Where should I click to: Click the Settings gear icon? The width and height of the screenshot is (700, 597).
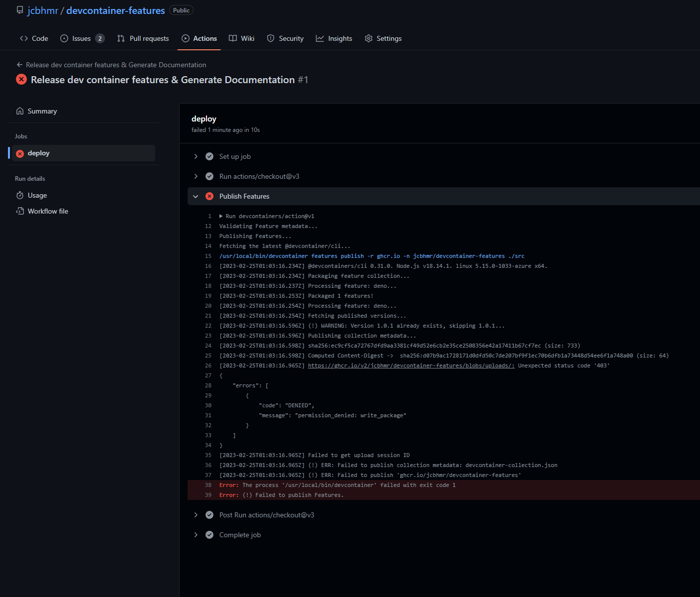(368, 38)
